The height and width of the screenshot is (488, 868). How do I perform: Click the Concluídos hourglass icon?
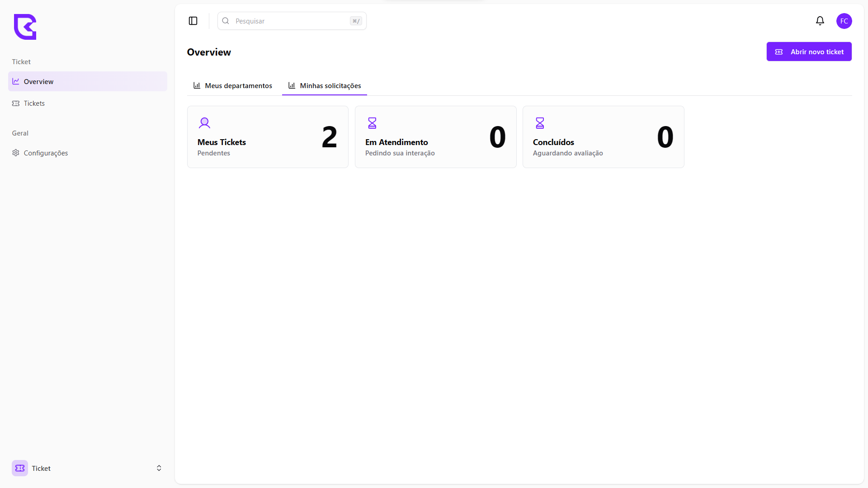pyautogui.click(x=540, y=123)
